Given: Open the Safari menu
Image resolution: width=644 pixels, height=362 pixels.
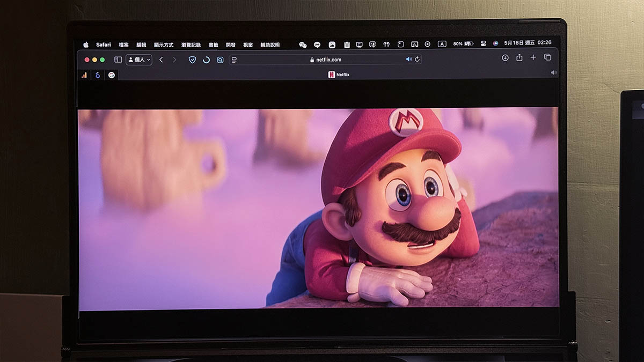Looking at the screenshot, I should [104, 45].
